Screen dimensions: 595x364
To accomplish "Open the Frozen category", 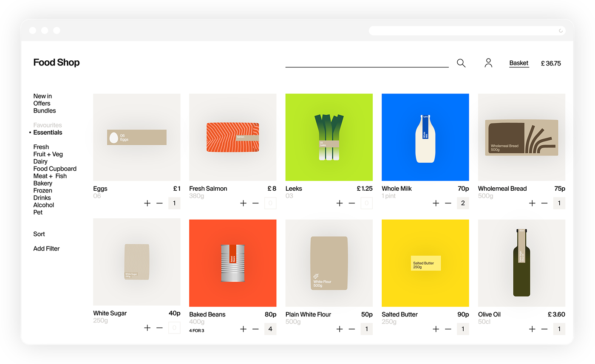I will pyautogui.click(x=43, y=190).
